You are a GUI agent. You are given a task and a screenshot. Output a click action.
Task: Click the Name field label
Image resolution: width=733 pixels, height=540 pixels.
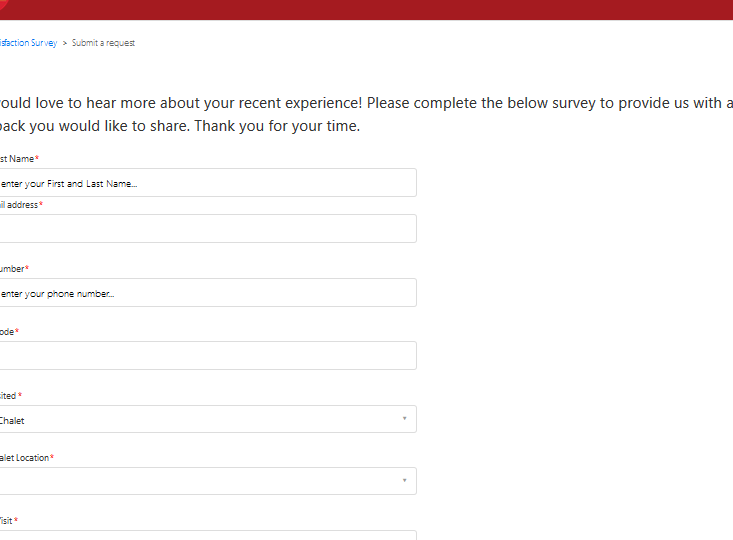tap(17, 159)
